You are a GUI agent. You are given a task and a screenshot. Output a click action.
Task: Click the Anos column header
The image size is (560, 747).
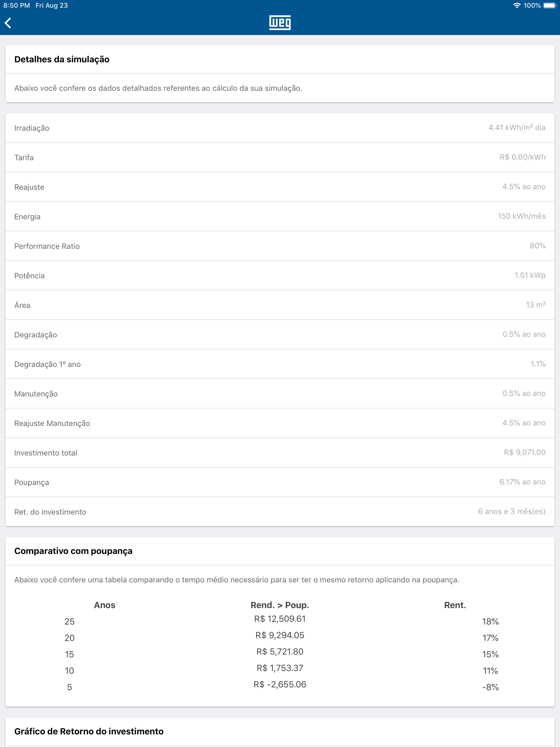104,605
